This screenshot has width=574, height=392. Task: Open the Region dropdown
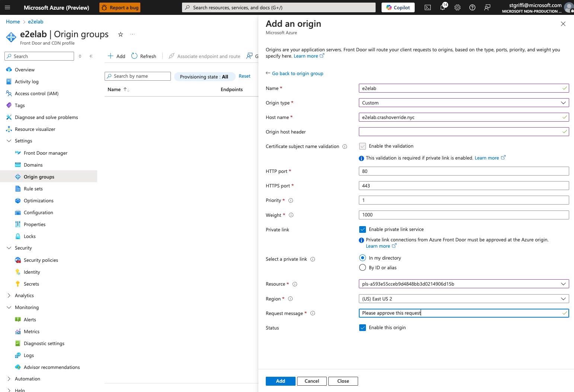pyautogui.click(x=463, y=299)
